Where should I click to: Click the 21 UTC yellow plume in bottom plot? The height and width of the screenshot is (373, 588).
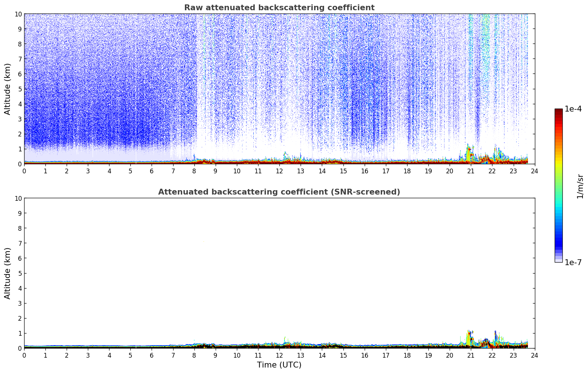(468, 339)
